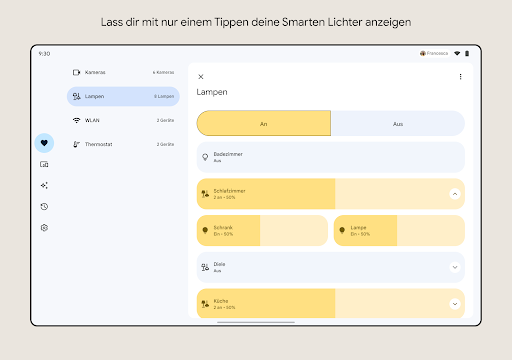The image size is (512, 360).
Task: Open the three-dot overflow menu
Action: pyautogui.click(x=460, y=77)
